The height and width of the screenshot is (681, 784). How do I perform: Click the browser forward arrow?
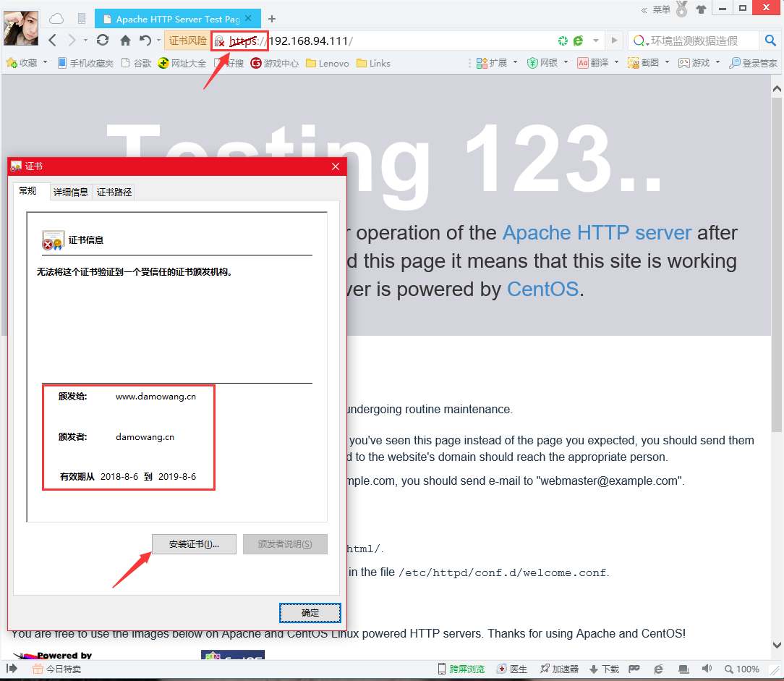pyautogui.click(x=72, y=41)
